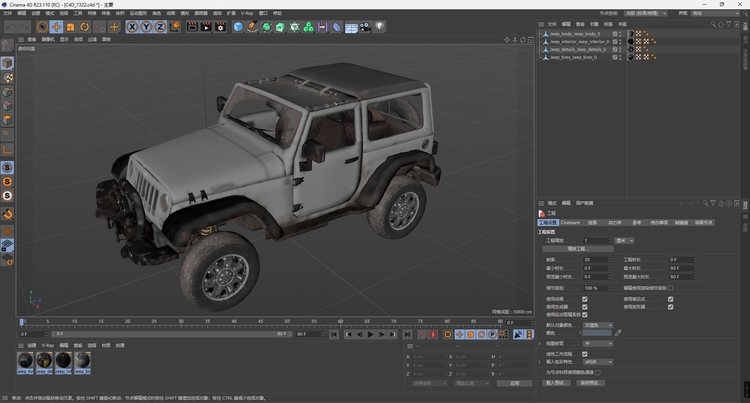The height and width of the screenshot is (403, 750).
Task: Select Jeep_body_Jeep_body_0 object
Action: pyautogui.click(x=574, y=34)
